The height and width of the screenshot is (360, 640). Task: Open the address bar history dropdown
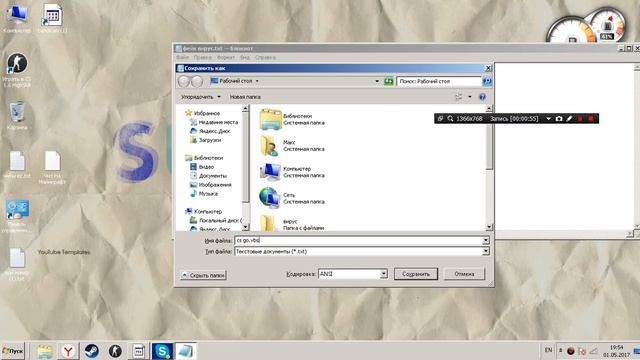click(377, 81)
